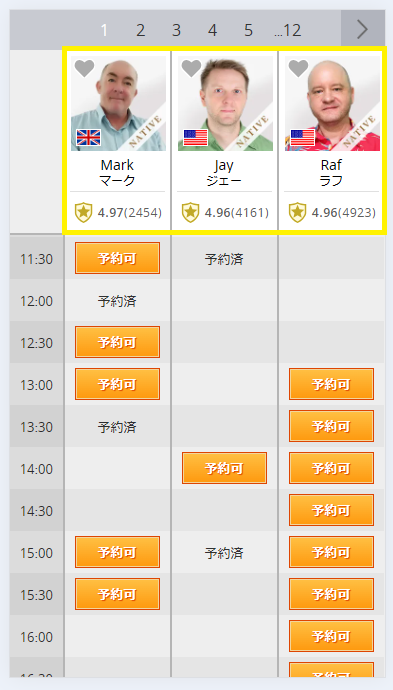Screen dimensions: 393x690
Task: View Raf's profile picture
Action: pyautogui.click(x=332, y=104)
